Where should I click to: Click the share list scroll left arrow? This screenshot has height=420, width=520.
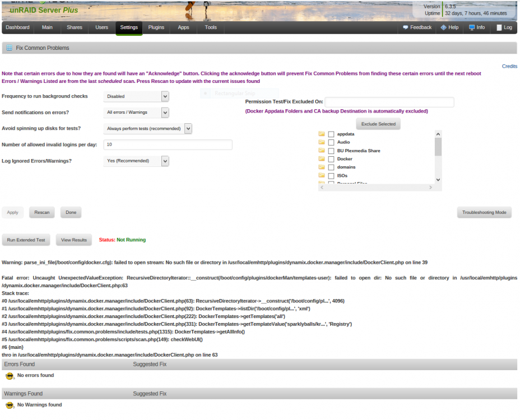tap(322, 187)
